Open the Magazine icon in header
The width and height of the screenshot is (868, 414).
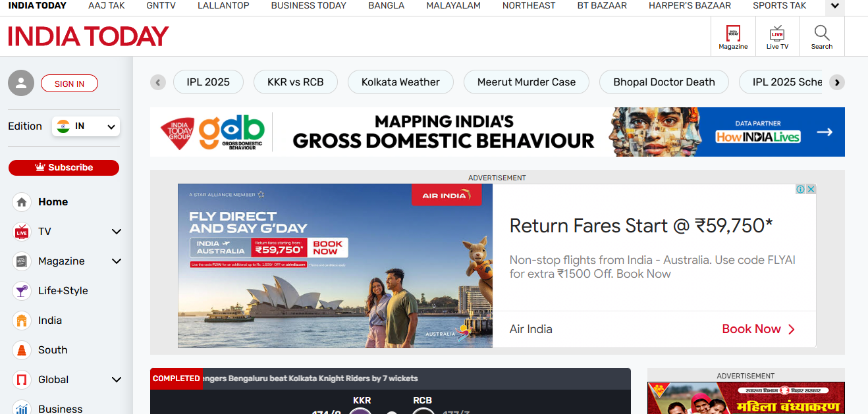[733, 33]
